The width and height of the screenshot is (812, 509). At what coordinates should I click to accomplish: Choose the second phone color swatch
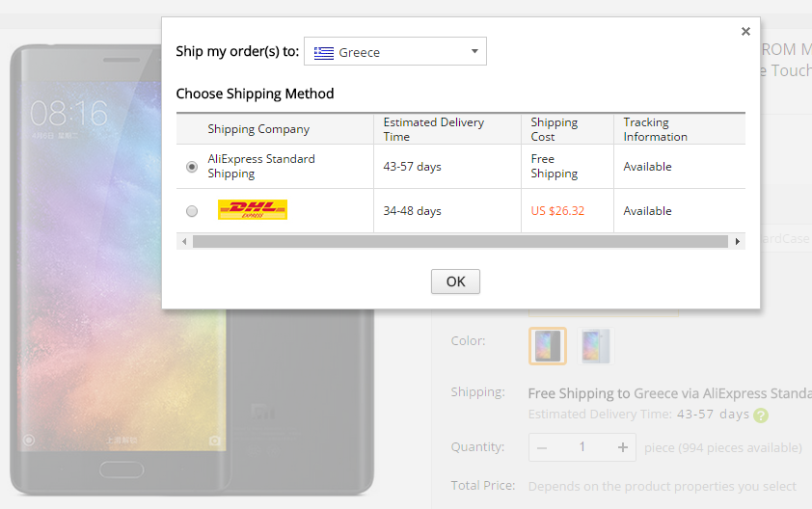595,346
